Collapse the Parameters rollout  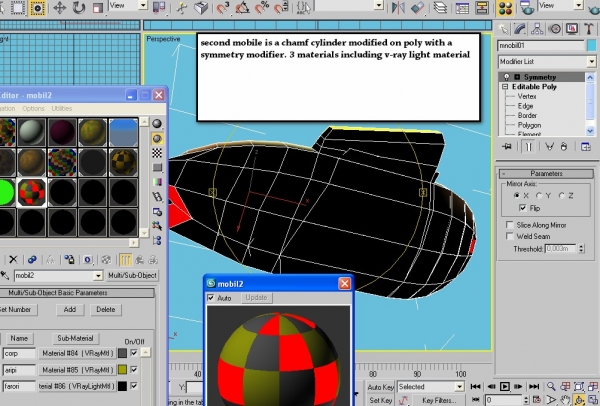tap(546, 174)
